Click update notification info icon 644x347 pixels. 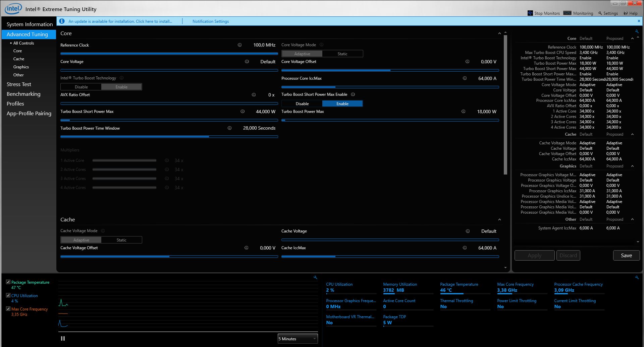pos(62,21)
